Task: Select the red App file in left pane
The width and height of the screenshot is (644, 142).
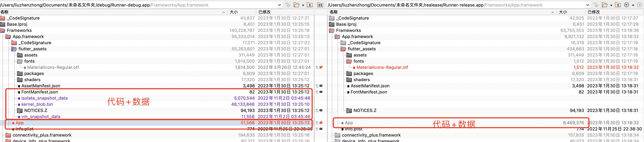Action: (19, 123)
